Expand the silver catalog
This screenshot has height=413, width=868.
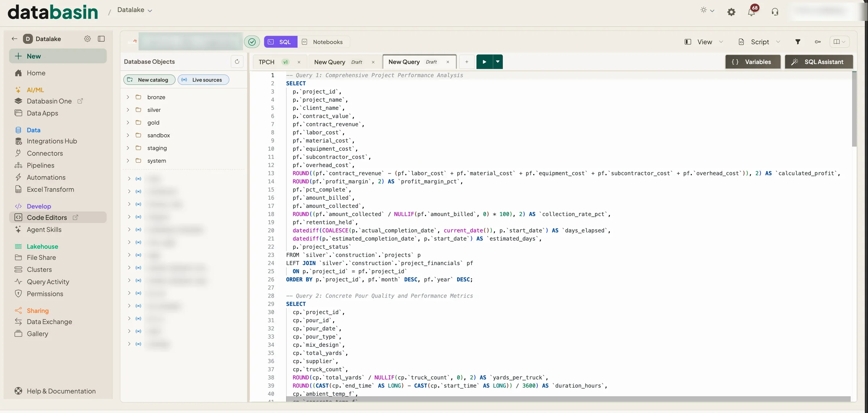click(128, 110)
